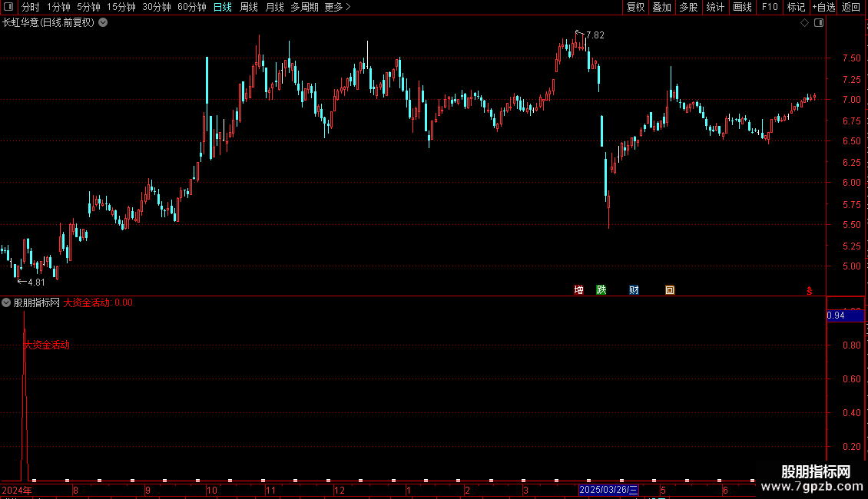Switch to 周线 weekly chart
The image size is (868, 499).
[x=249, y=7]
